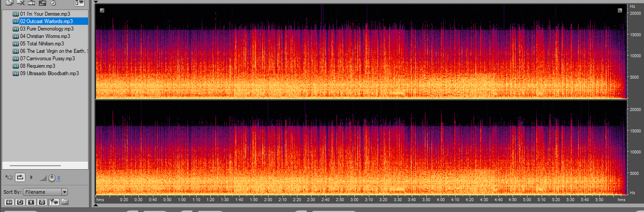Click 0:20 on the time ruler

click(124, 199)
